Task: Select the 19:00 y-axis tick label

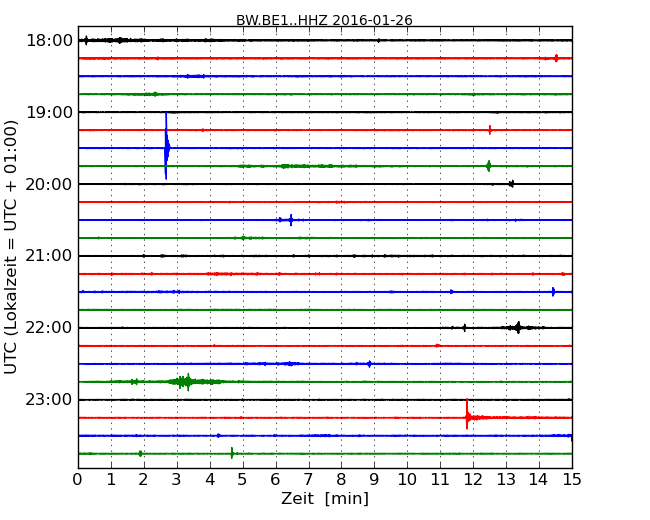Action: click(x=49, y=112)
